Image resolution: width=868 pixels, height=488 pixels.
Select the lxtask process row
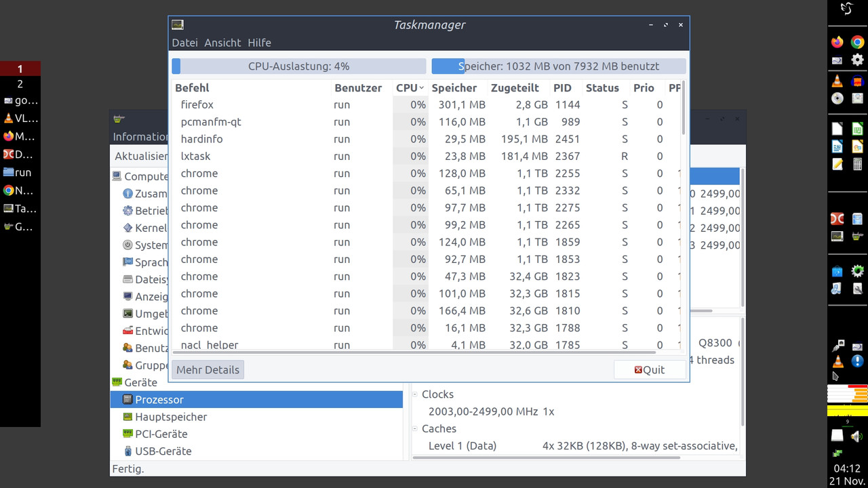click(x=426, y=156)
